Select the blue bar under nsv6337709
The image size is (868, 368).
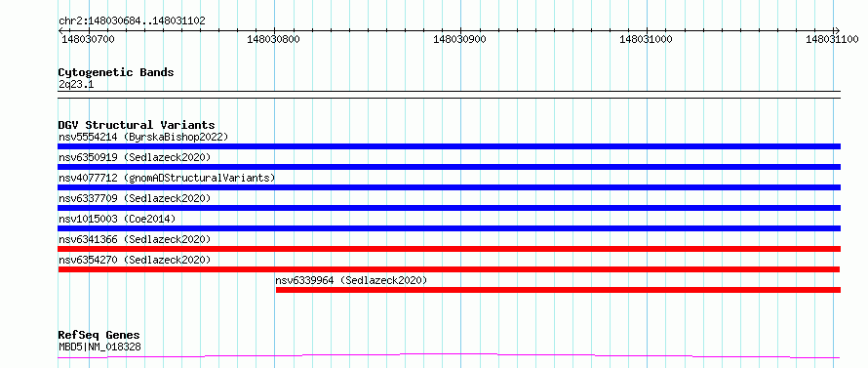pos(449,208)
